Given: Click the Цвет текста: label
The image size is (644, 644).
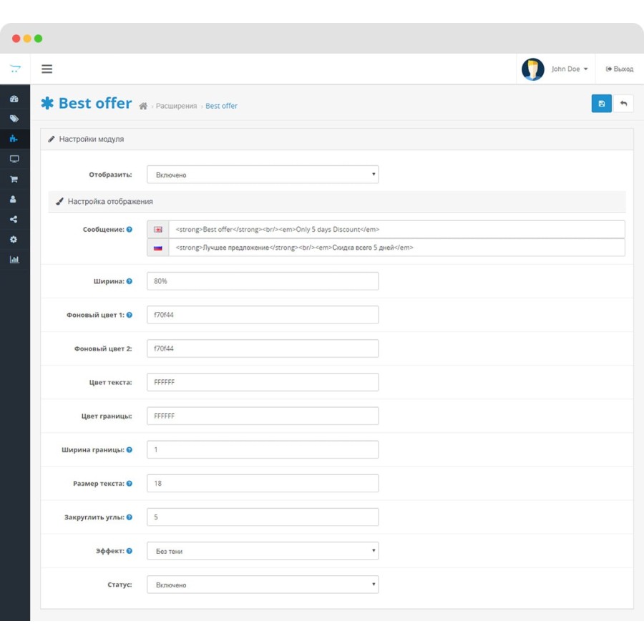Looking at the screenshot, I should 110,382.
